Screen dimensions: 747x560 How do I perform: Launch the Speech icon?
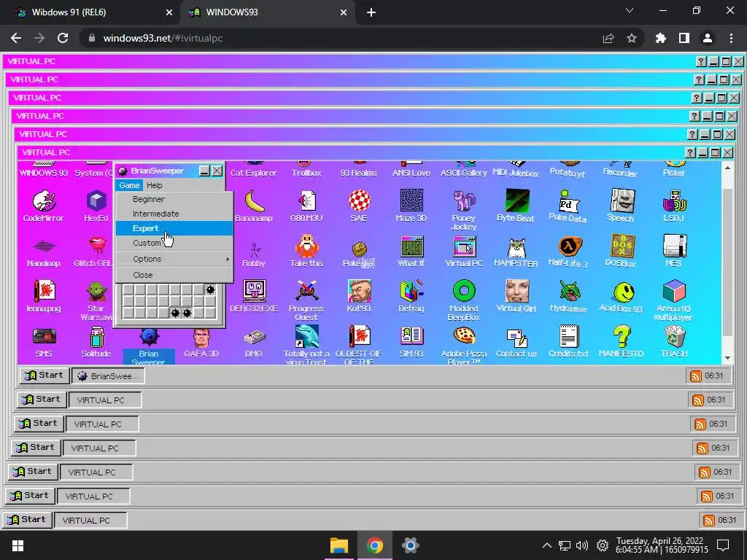click(621, 205)
